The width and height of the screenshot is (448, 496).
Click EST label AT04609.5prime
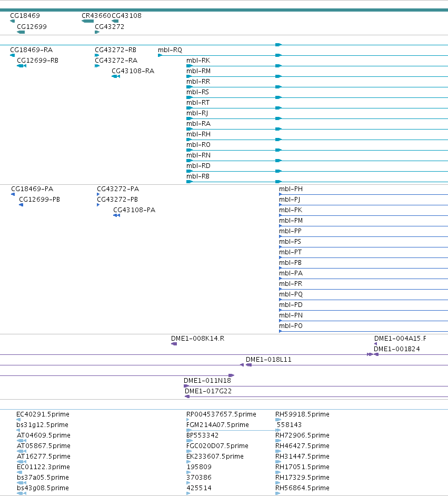pyautogui.click(x=44, y=435)
